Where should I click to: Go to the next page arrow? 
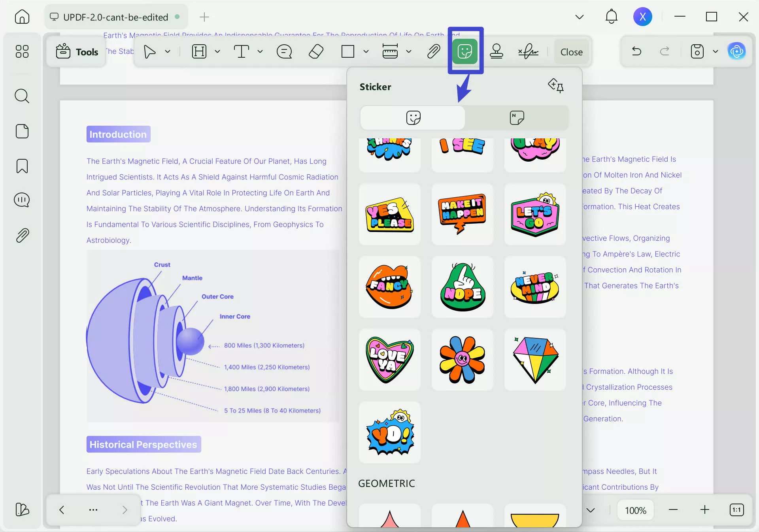[125, 510]
